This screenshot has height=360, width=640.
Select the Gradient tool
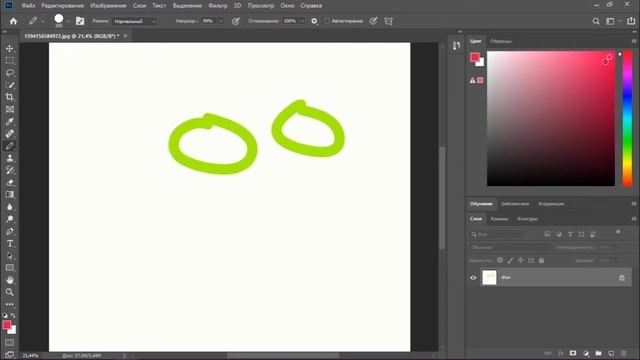tap(10, 195)
